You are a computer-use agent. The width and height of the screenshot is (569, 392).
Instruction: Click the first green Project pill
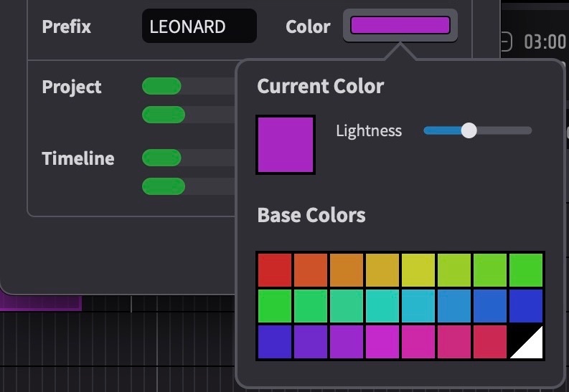(x=161, y=86)
